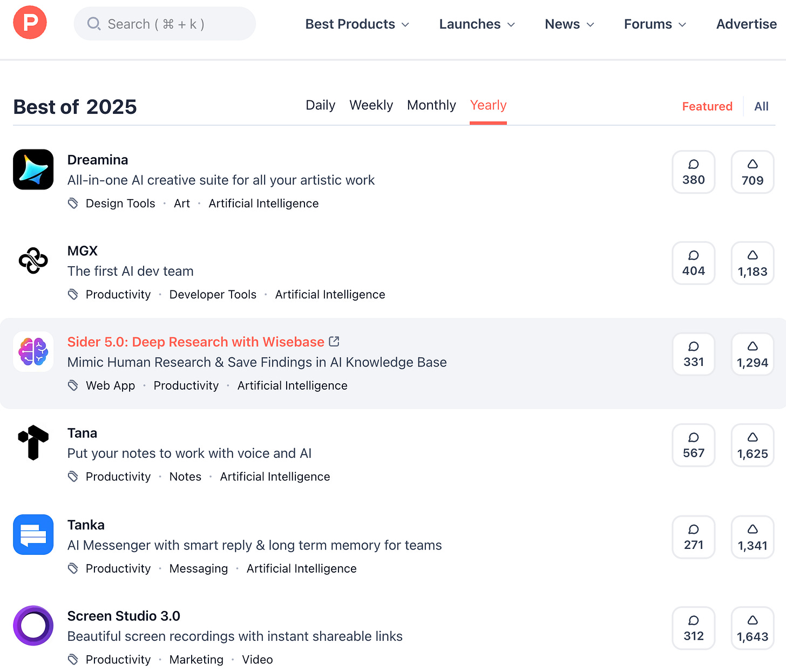The height and width of the screenshot is (672, 786).
Task: Open Developer Tools topic tag
Action: [x=213, y=295]
